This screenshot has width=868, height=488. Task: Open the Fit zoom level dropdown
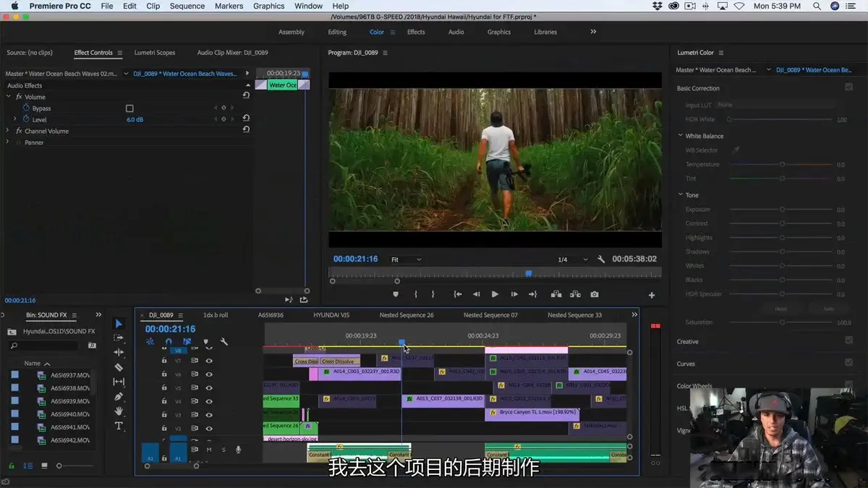pyautogui.click(x=406, y=259)
